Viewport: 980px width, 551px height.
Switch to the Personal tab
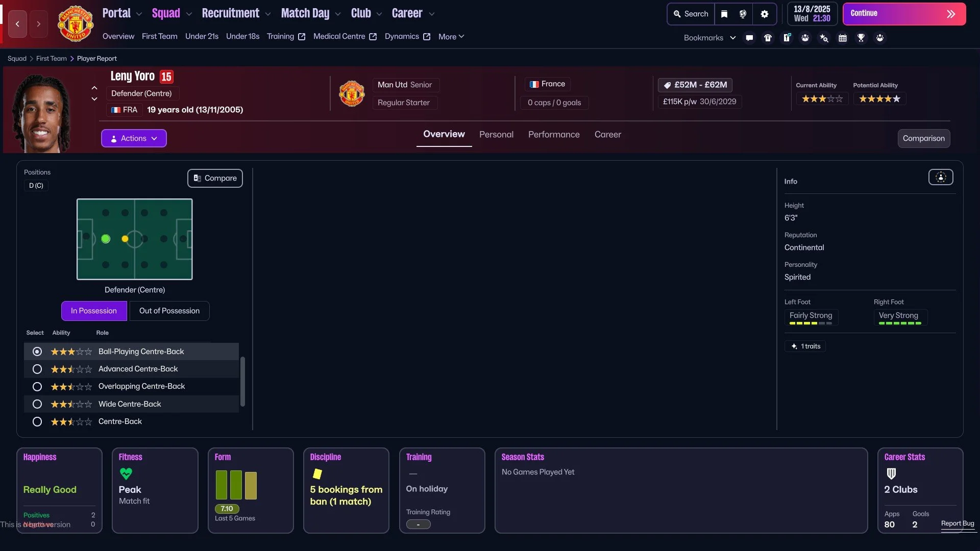(x=496, y=135)
